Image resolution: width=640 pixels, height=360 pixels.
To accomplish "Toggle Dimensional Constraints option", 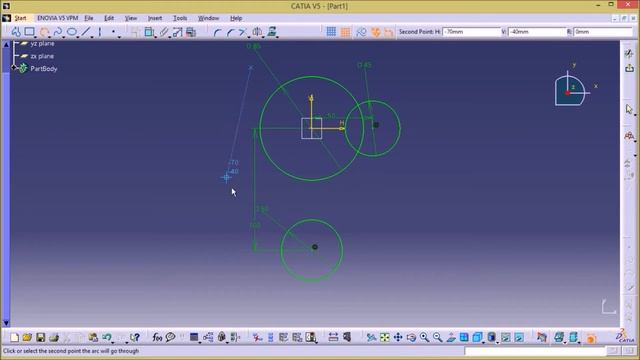I will point(388,32).
